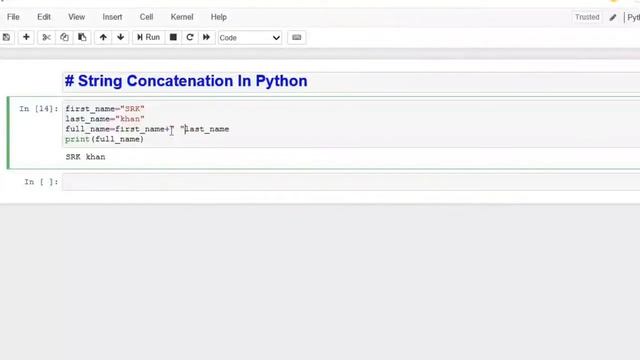The width and height of the screenshot is (640, 360).
Task: Interrupt the kernel with stop icon
Action: [x=173, y=38]
